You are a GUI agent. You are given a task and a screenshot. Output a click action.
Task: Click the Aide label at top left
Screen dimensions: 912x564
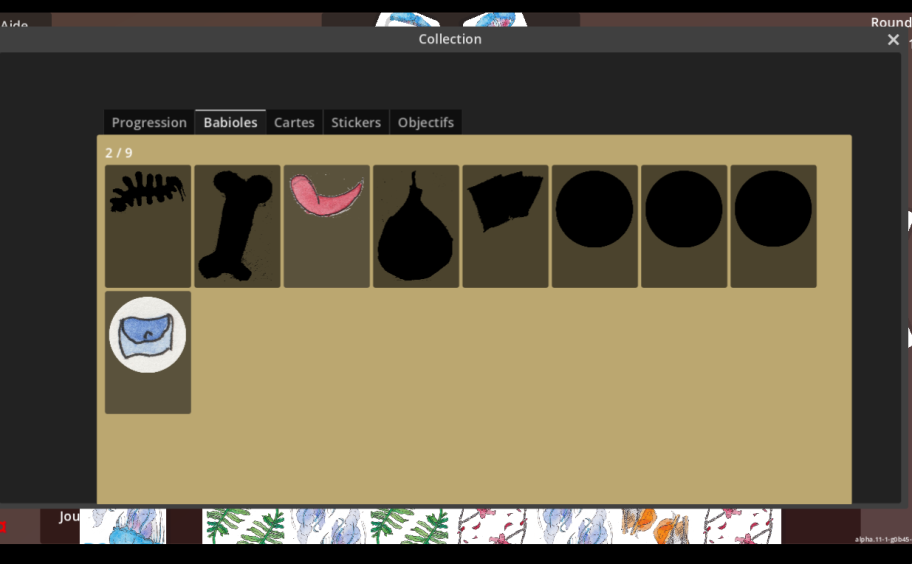[x=15, y=24]
